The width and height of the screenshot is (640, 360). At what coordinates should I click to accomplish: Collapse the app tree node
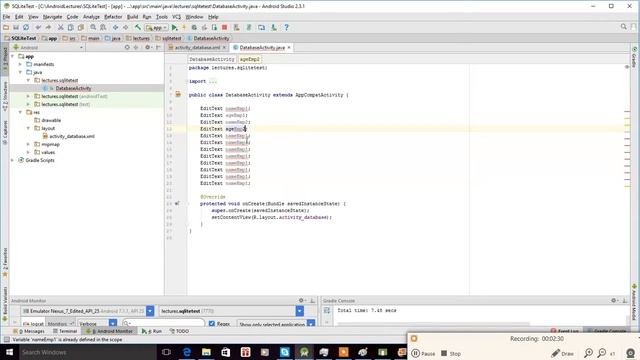pos(13,56)
